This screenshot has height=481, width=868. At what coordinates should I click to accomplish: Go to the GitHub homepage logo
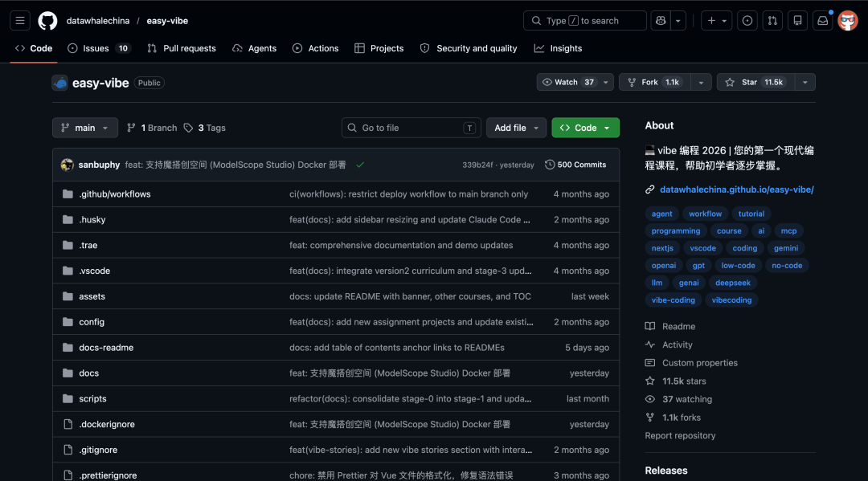tap(47, 21)
